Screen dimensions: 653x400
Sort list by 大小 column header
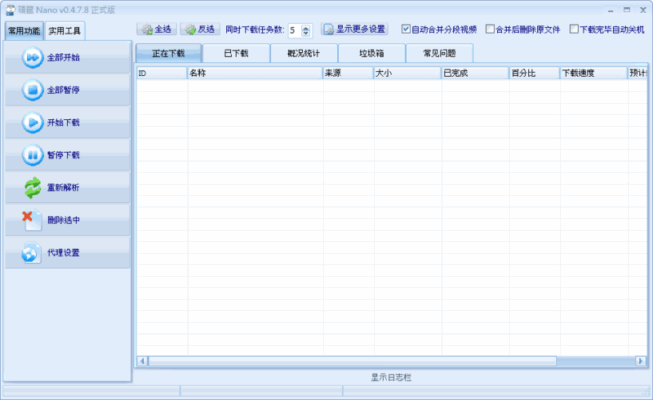pos(407,73)
